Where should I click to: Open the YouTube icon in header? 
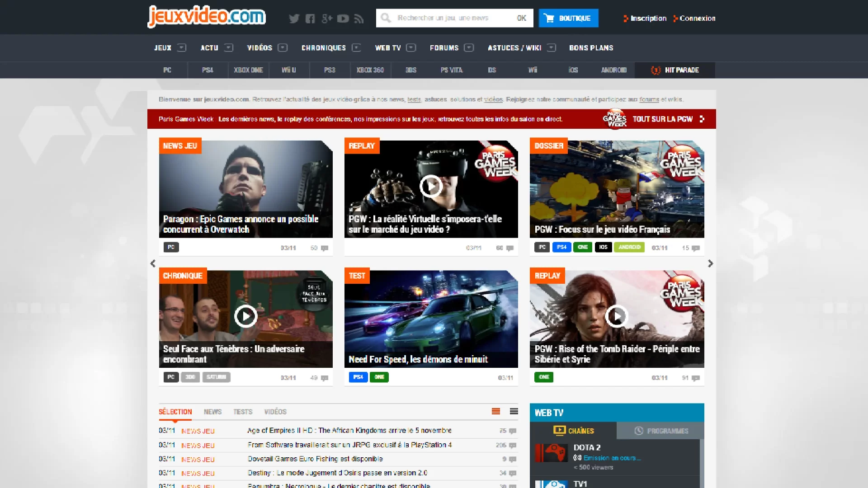tap(343, 19)
